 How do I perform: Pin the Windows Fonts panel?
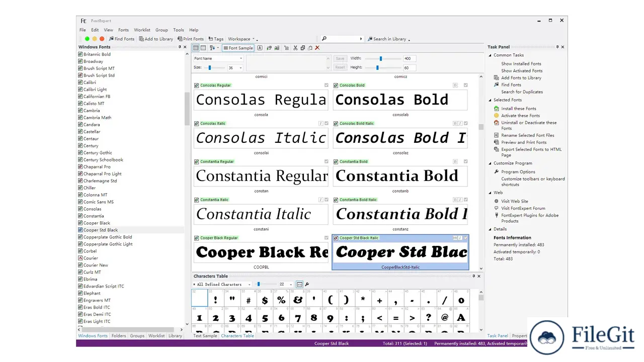tap(180, 47)
